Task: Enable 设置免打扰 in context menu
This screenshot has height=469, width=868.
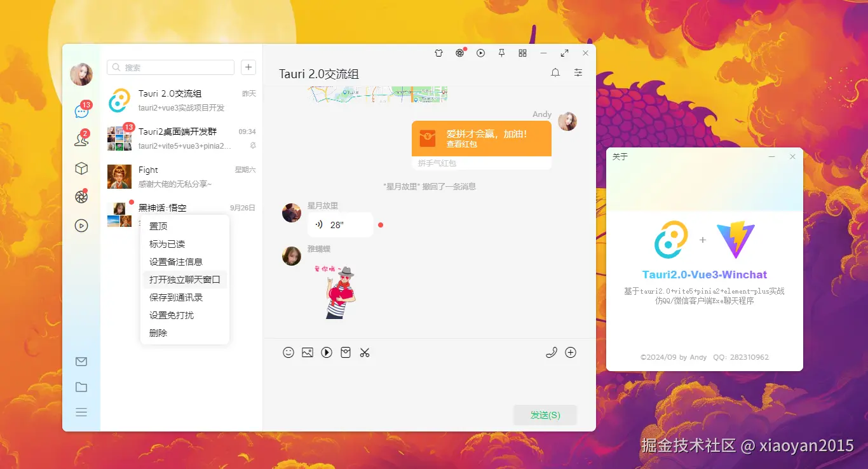Action: pyautogui.click(x=172, y=315)
